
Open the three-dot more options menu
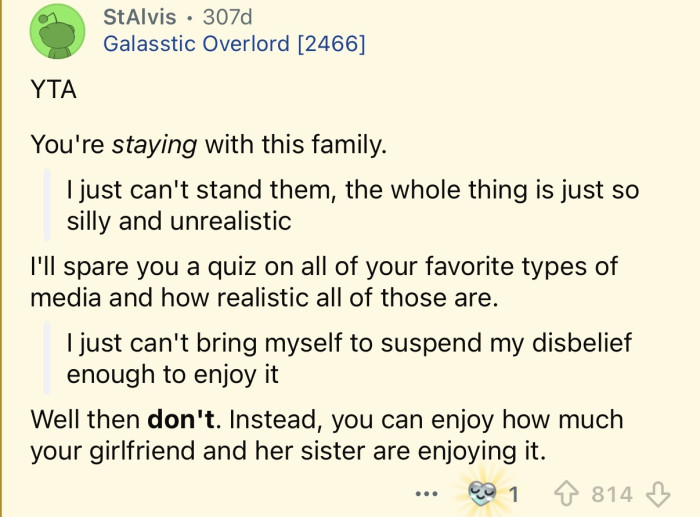427,494
